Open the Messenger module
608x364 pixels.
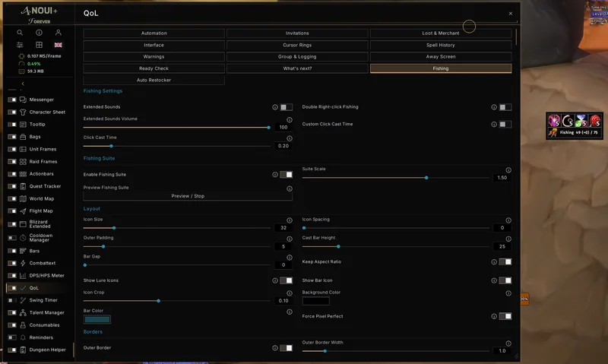[x=42, y=100]
